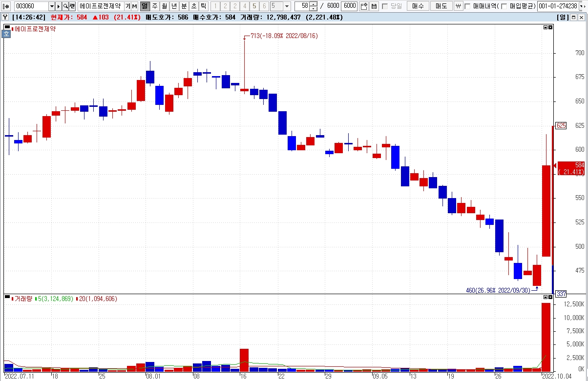588x381 pixels.
Task: Increase the candle count stepper
Action: [x=313, y=4]
